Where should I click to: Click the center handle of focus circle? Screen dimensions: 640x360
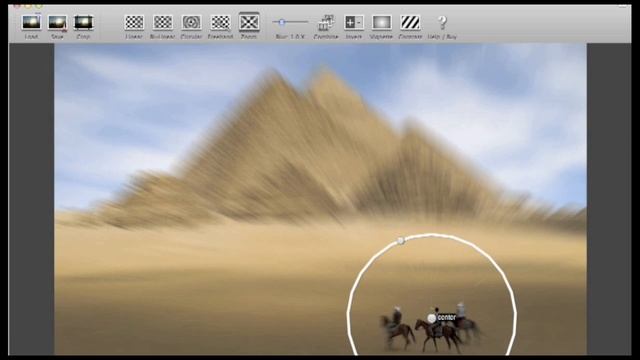(431, 318)
